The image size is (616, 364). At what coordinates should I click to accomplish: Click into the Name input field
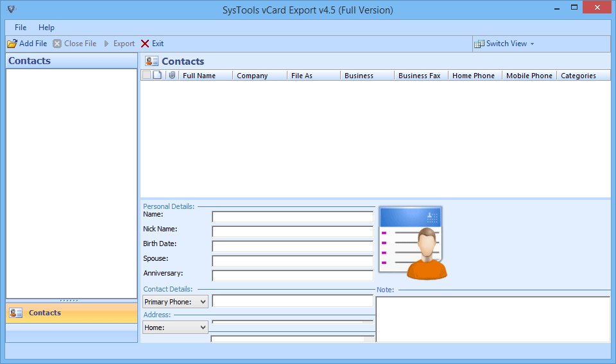(x=293, y=217)
